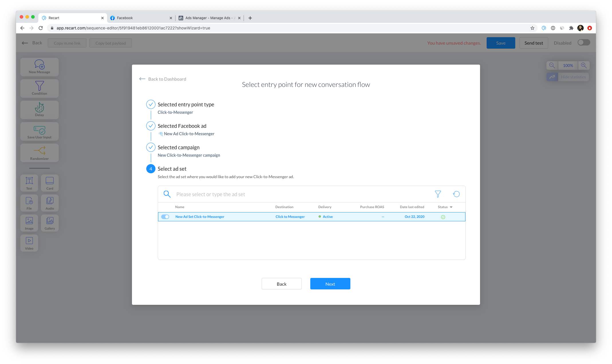612x364 pixels.
Task: Toggle the New Ad Set Click-to-Messenger switch
Action: [165, 217]
